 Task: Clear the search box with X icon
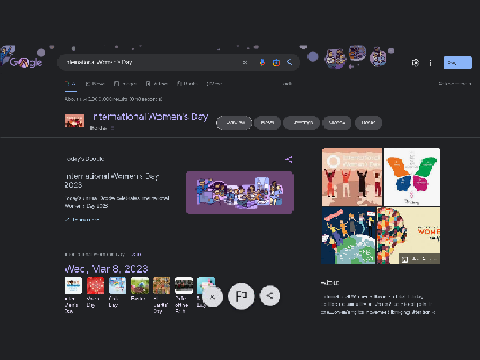click(x=245, y=62)
